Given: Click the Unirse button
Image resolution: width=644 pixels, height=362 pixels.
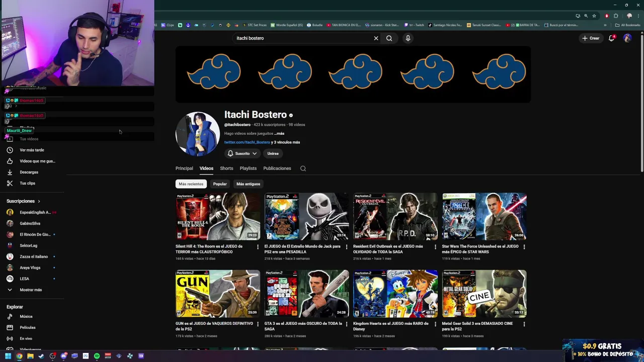Looking at the screenshot, I should click(x=273, y=153).
